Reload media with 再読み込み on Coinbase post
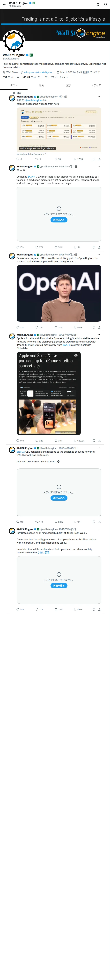 59,220
